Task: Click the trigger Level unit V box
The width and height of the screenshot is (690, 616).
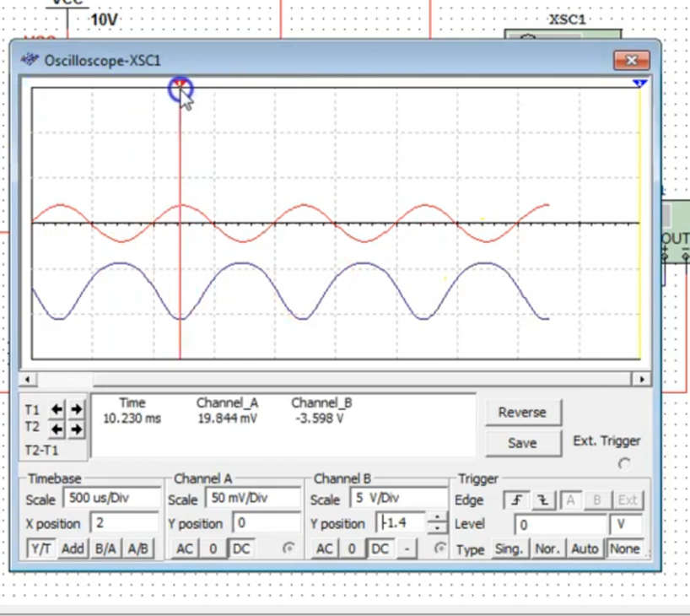Action: (x=626, y=524)
